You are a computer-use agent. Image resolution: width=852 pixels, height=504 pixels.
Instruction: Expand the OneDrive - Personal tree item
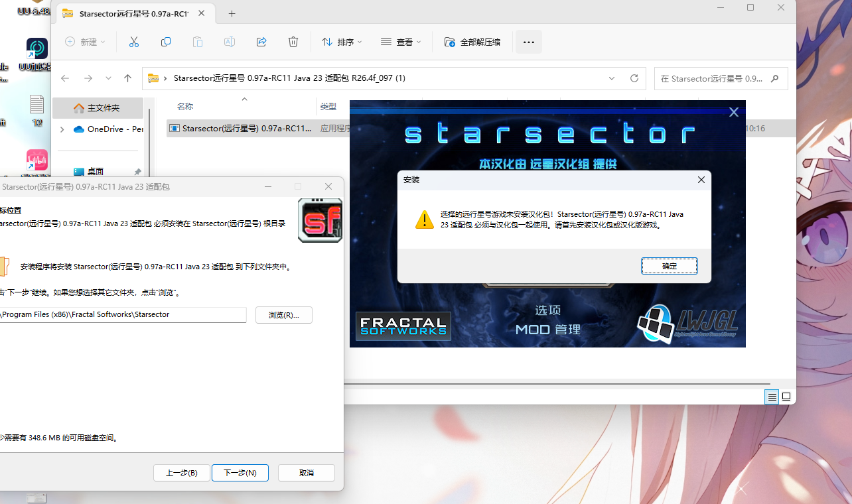(x=62, y=129)
